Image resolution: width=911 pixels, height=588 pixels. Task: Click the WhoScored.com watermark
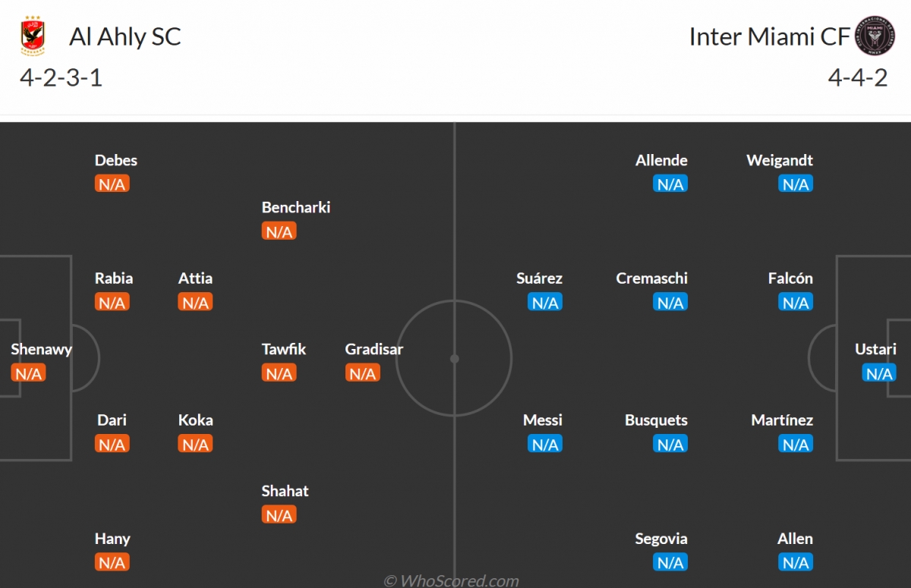(x=451, y=581)
